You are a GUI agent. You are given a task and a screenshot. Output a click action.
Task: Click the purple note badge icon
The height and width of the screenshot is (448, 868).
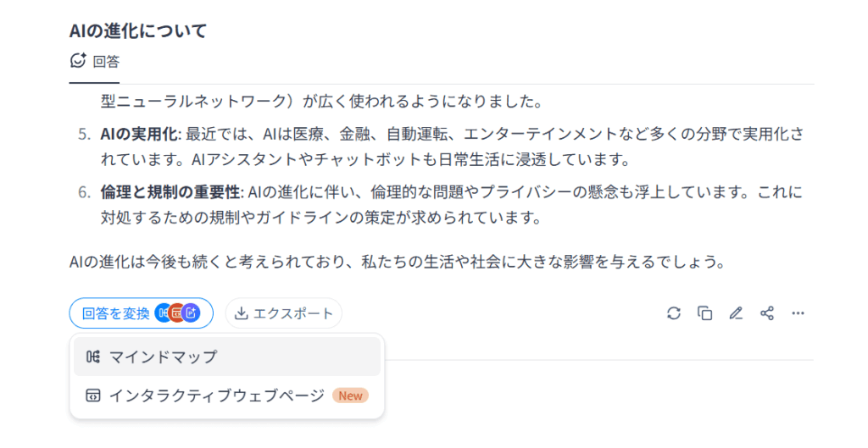[191, 313]
